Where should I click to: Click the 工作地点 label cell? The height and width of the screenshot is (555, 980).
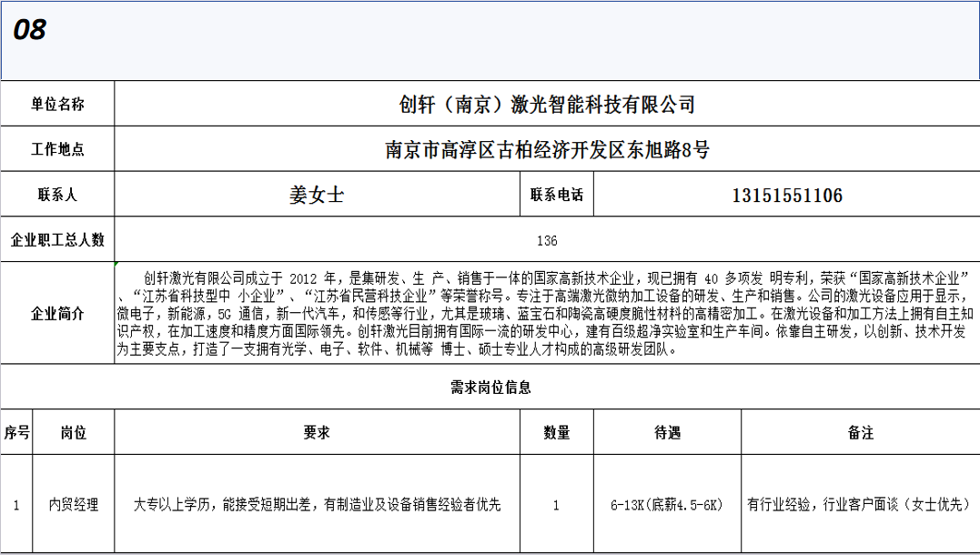pos(57,150)
